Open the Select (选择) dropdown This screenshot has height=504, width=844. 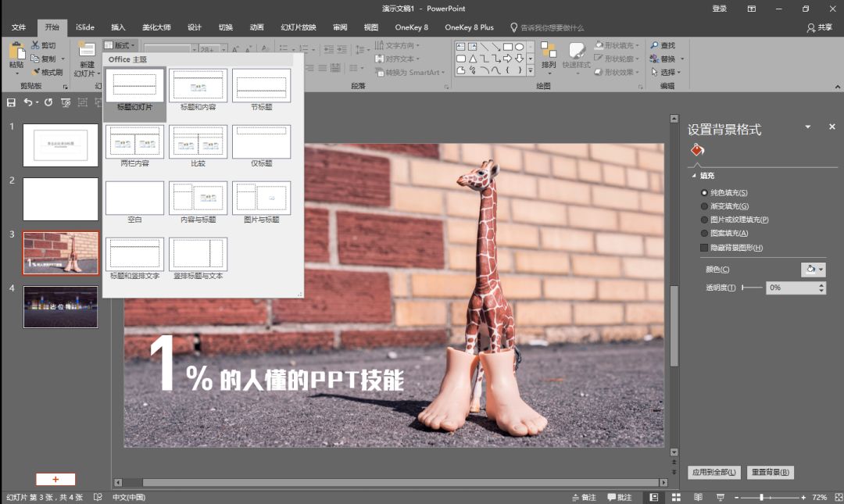(x=666, y=72)
